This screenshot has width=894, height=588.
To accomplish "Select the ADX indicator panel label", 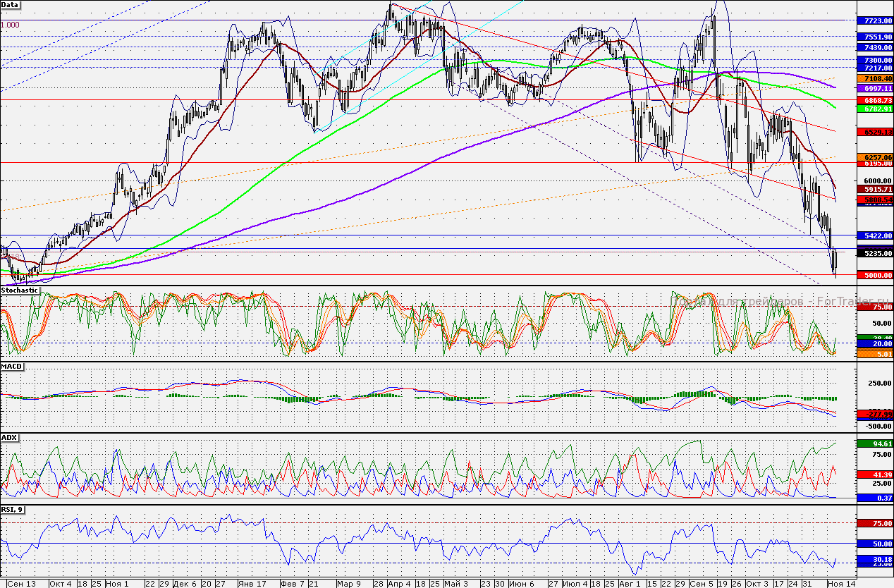I will point(9,437).
